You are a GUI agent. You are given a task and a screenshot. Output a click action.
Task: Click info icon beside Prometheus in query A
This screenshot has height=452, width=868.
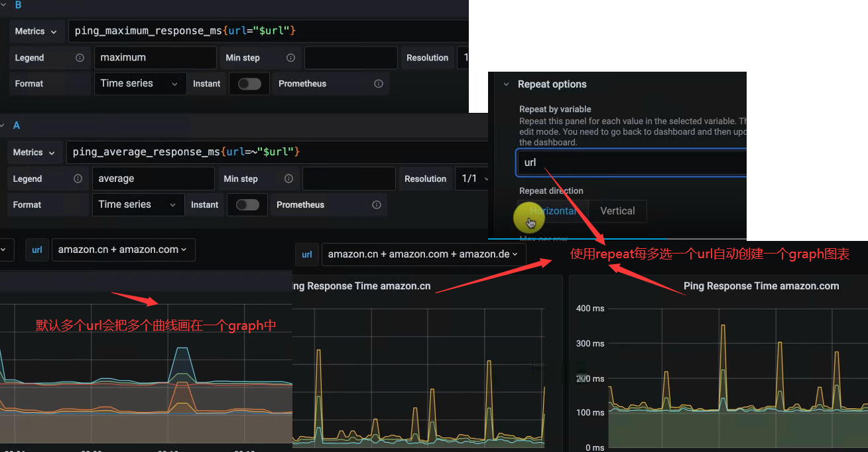(x=377, y=204)
